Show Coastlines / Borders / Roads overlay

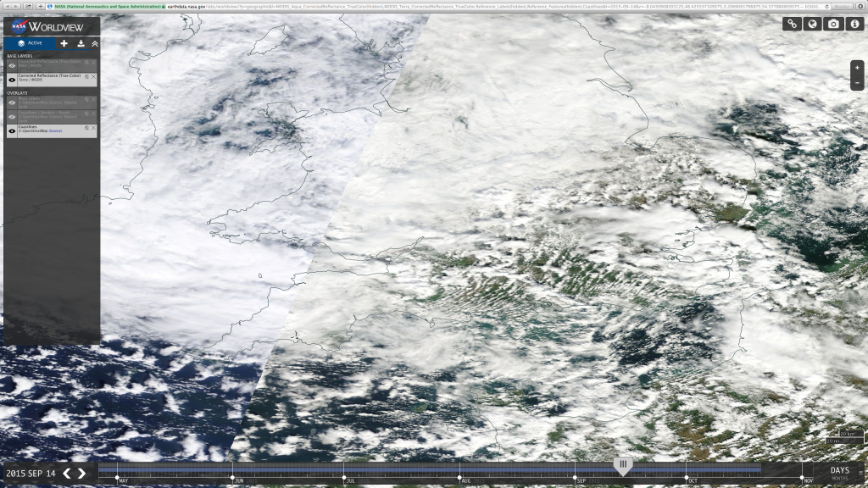coord(12,117)
